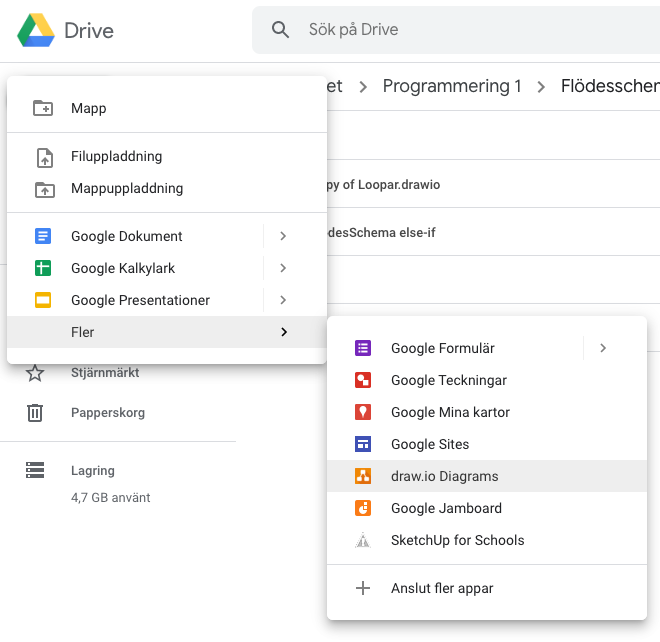
Task: Click the Google Presentationer yellow icon
Action: [x=43, y=300]
